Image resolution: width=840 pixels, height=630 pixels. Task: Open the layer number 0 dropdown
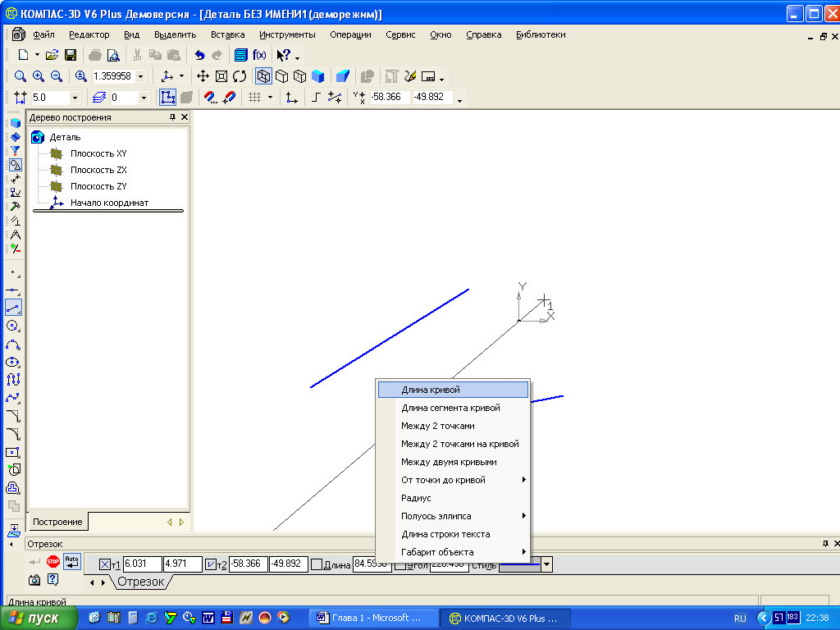(x=143, y=98)
